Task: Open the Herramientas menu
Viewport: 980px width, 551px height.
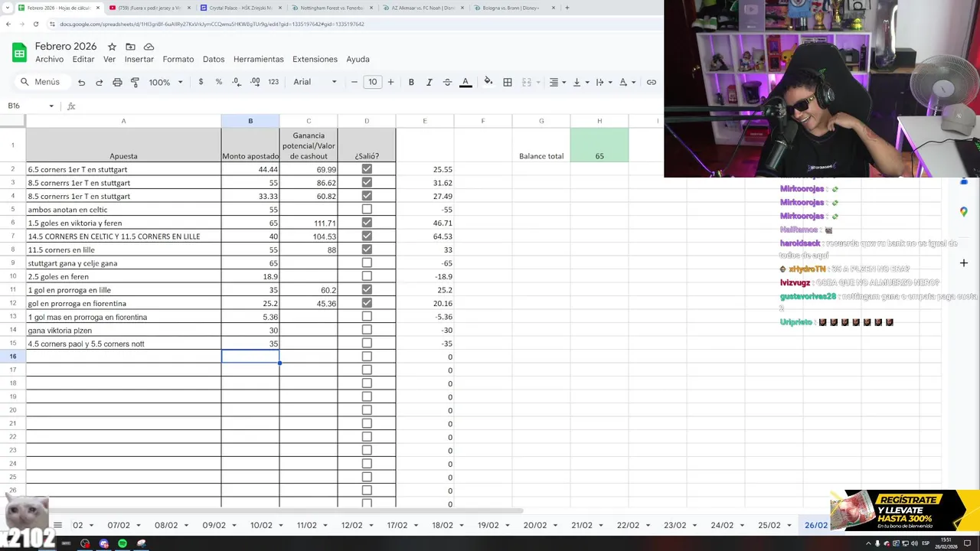Action: (259, 59)
